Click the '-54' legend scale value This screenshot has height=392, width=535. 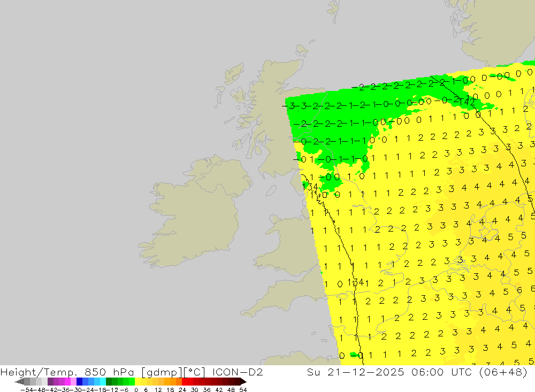click(x=27, y=390)
